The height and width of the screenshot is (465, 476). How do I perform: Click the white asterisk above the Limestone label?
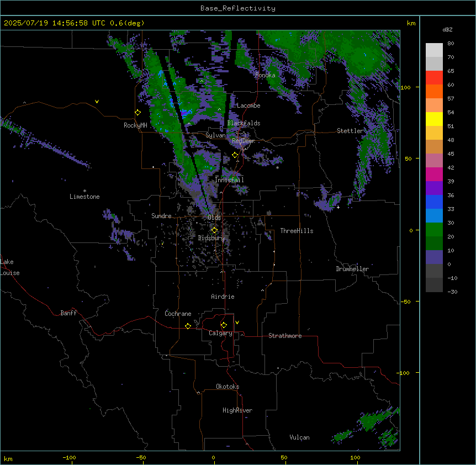pos(84,191)
